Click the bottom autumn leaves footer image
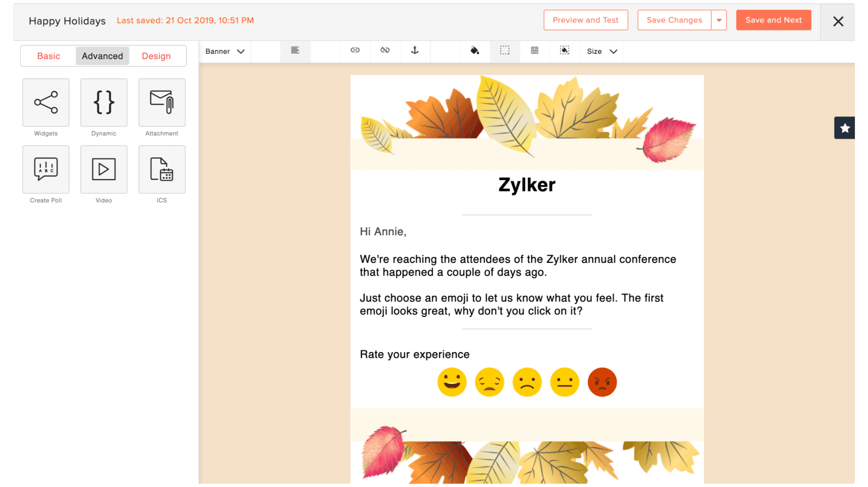 tap(527, 446)
